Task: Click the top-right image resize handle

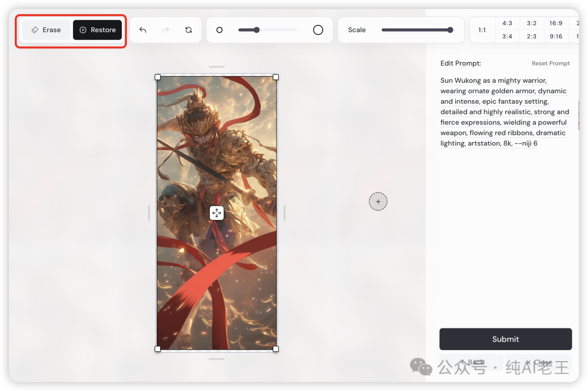Action: (275, 77)
